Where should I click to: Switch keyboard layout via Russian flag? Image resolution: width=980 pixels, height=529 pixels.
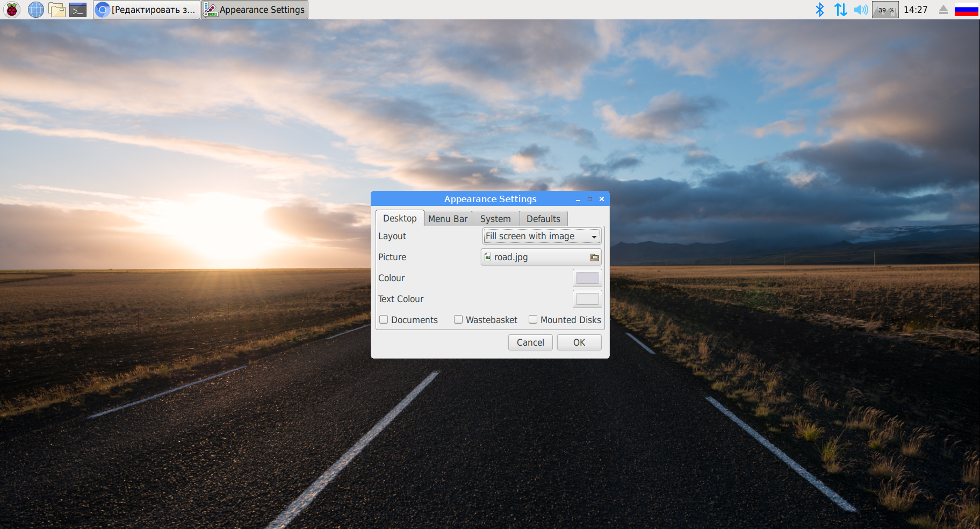click(966, 10)
